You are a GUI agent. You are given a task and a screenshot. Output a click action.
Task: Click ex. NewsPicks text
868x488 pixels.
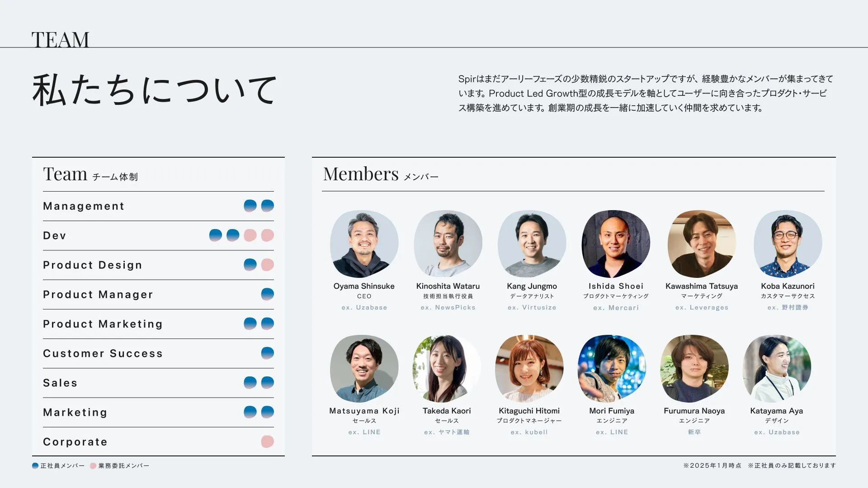[448, 307]
